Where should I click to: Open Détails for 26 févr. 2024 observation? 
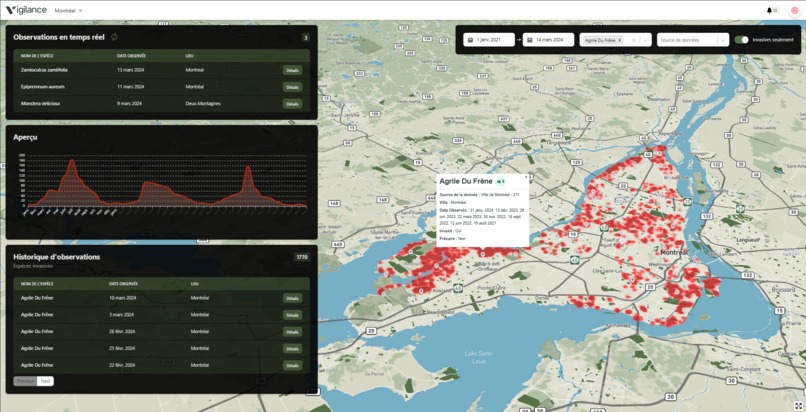[x=292, y=332]
